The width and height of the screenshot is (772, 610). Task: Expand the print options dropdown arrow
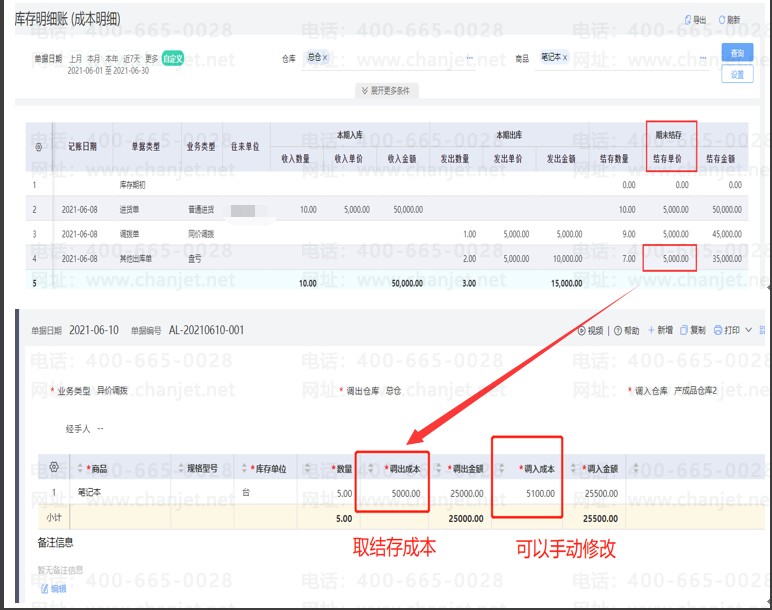coord(748,330)
